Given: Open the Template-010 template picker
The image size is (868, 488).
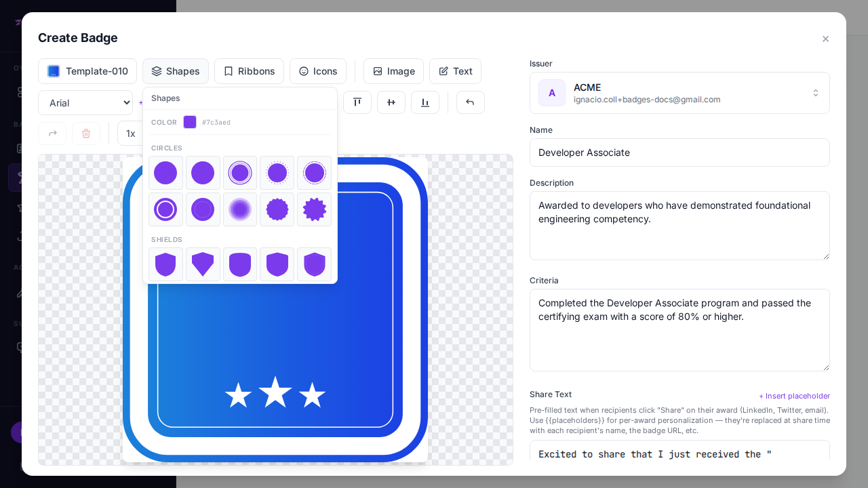Looking at the screenshot, I should coord(87,71).
